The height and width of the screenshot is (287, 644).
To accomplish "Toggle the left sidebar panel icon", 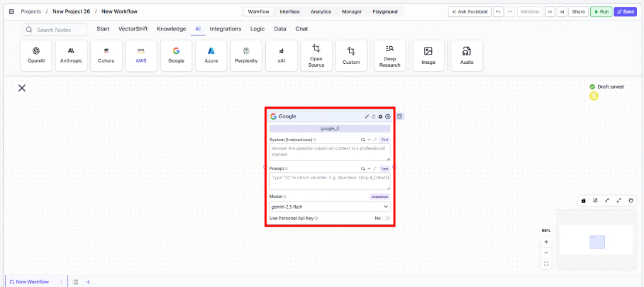I will coord(12,12).
